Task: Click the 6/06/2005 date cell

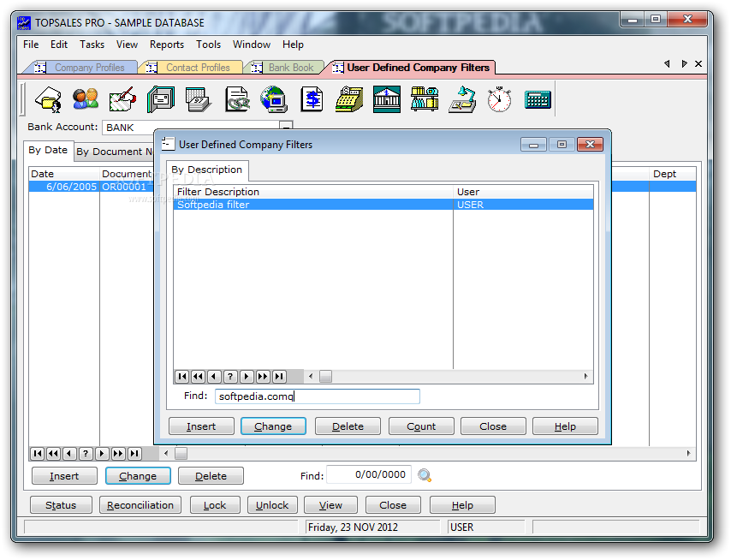Action: tap(64, 187)
